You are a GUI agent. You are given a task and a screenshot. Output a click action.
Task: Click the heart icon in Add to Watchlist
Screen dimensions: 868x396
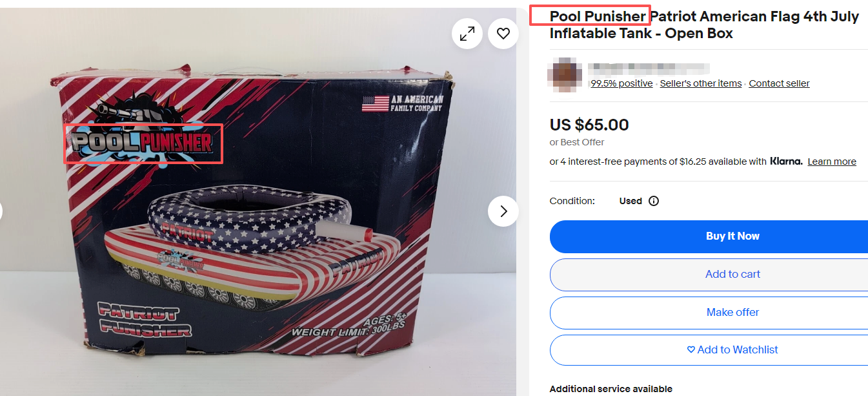click(691, 349)
